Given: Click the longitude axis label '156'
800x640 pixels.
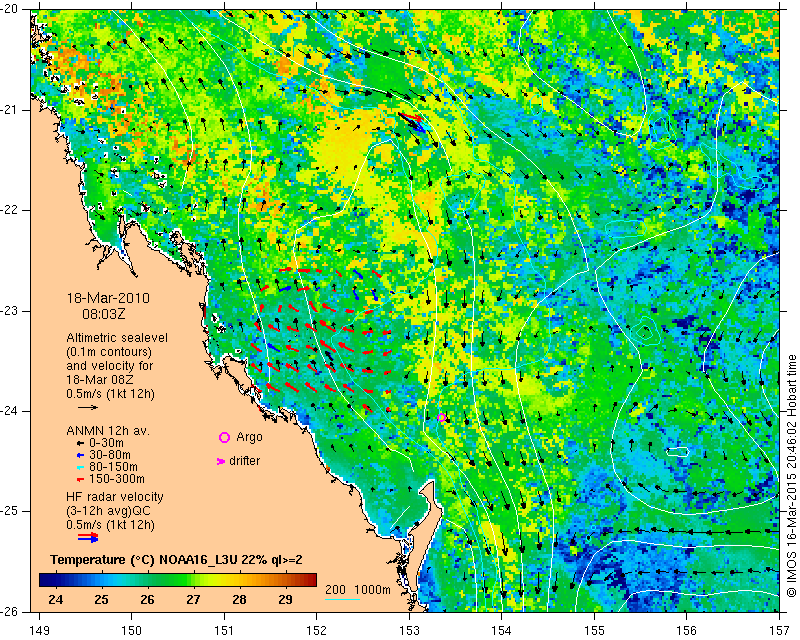Looking at the screenshot, I should pyautogui.click(x=687, y=631).
